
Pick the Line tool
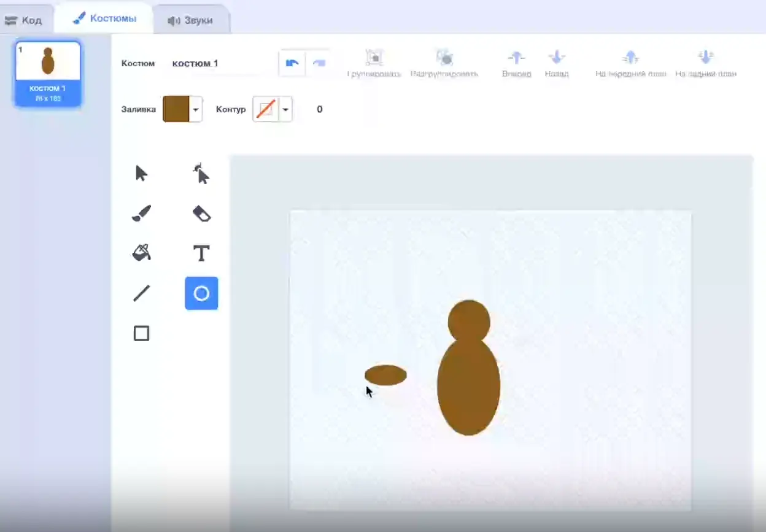141,293
